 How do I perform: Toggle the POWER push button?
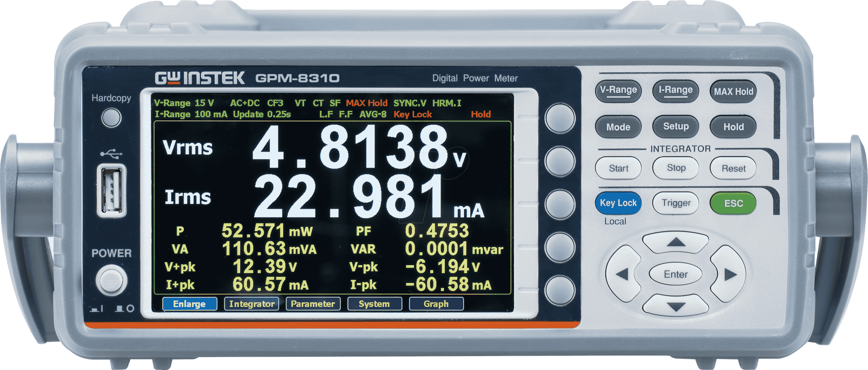[x=111, y=280]
